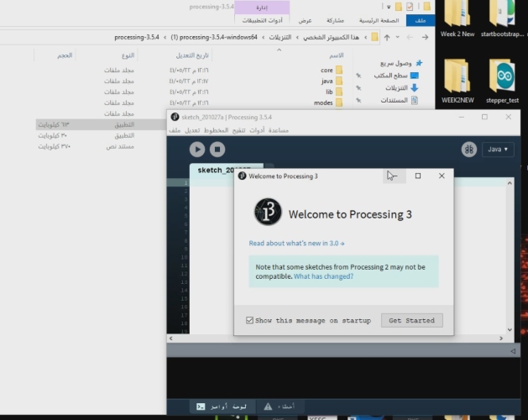
Task: Click التنزيلات in the address breadcrumb
Action: [x=280, y=37]
